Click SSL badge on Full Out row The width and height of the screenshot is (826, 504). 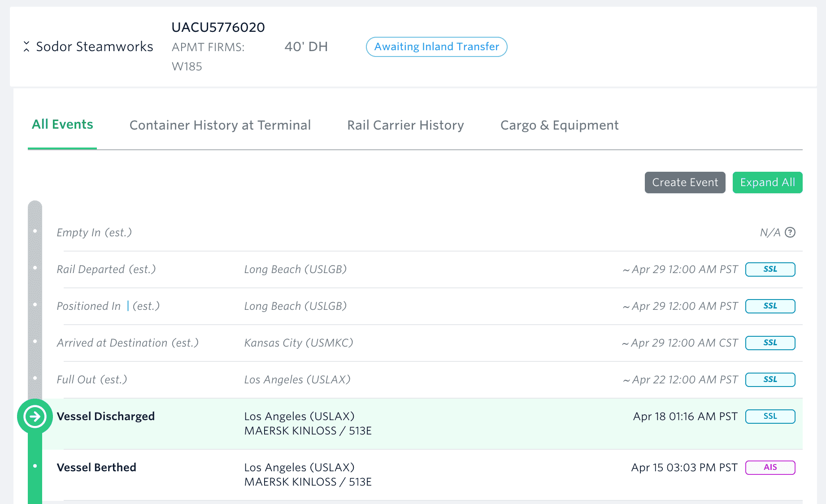pyautogui.click(x=770, y=380)
